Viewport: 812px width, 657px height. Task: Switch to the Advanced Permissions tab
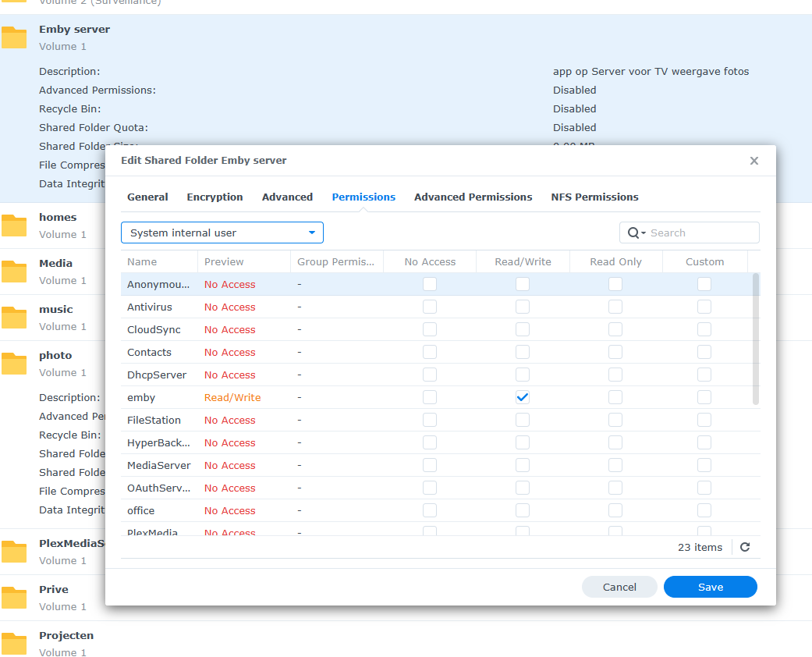473,197
